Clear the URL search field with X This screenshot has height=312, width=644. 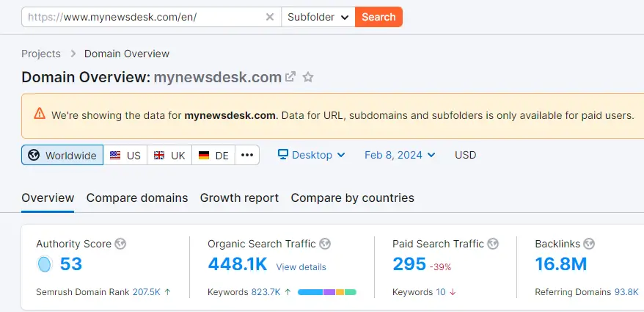pos(269,17)
